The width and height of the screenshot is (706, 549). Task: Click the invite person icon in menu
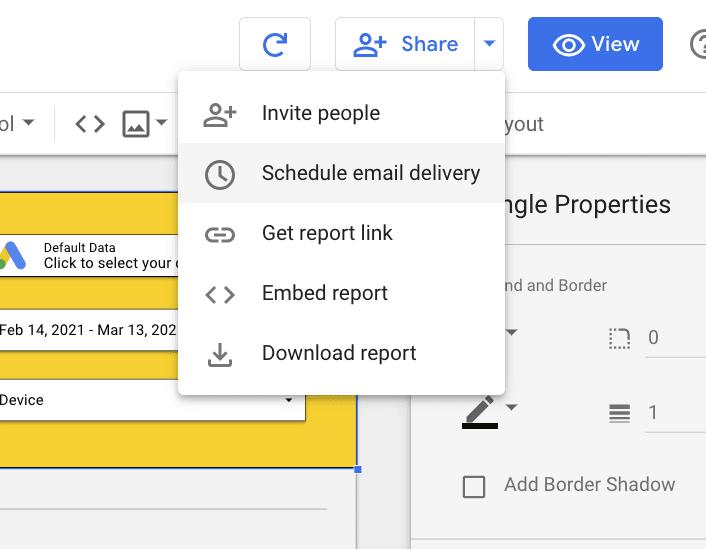pyautogui.click(x=220, y=115)
